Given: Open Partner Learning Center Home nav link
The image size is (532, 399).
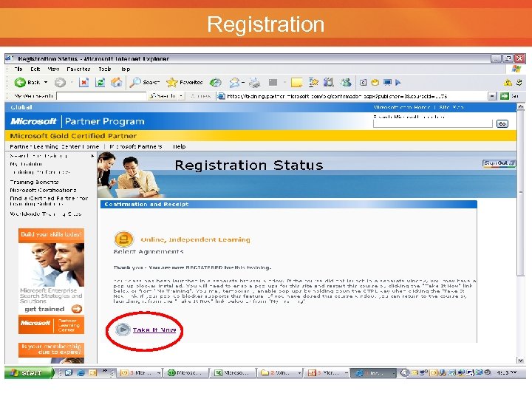Looking at the screenshot, I should point(54,146).
